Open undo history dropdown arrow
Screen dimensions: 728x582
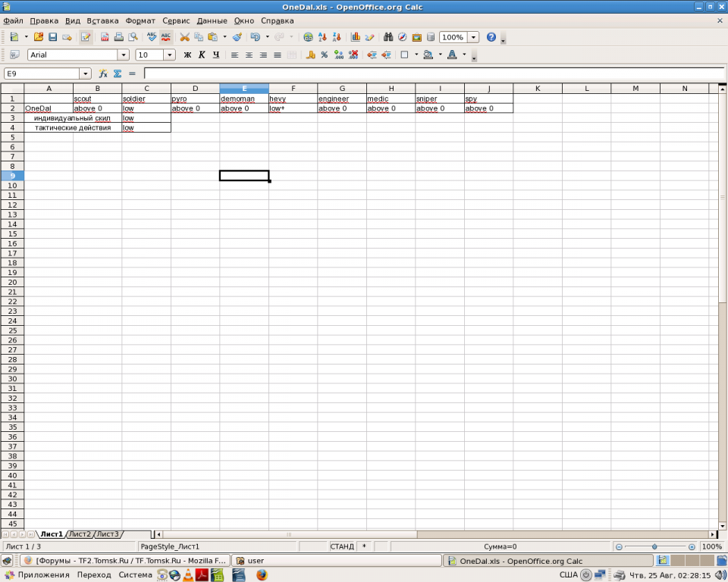tap(267, 37)
